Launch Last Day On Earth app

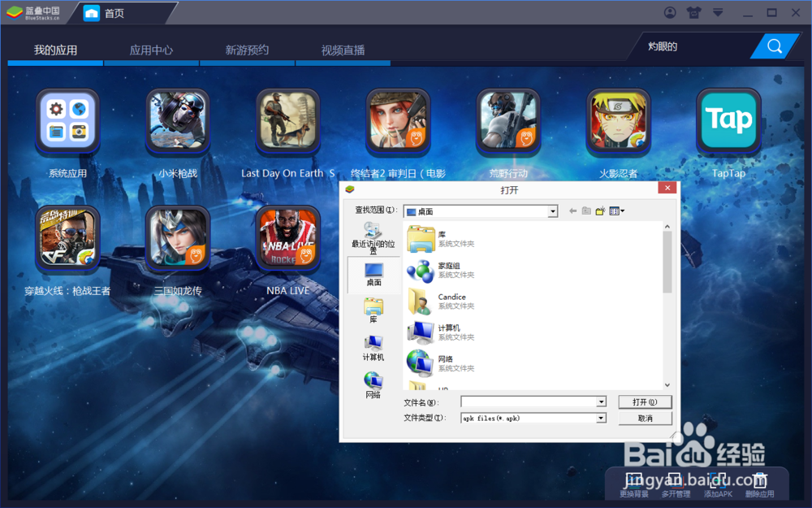pos(288,122)
